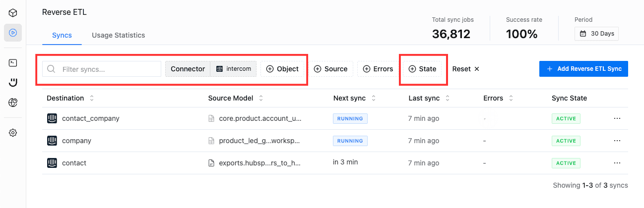This screenshot has width=644, height=208.
Task: Open settings gear in sidebar
Action: tap(13, 133)
